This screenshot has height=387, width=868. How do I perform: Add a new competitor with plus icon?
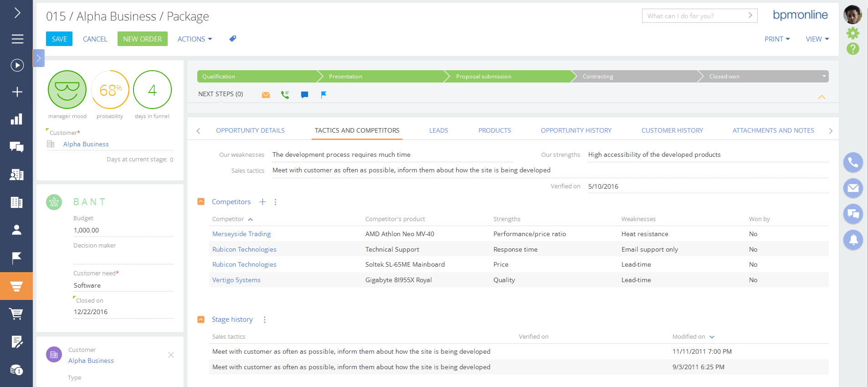[x=262, y=202]
